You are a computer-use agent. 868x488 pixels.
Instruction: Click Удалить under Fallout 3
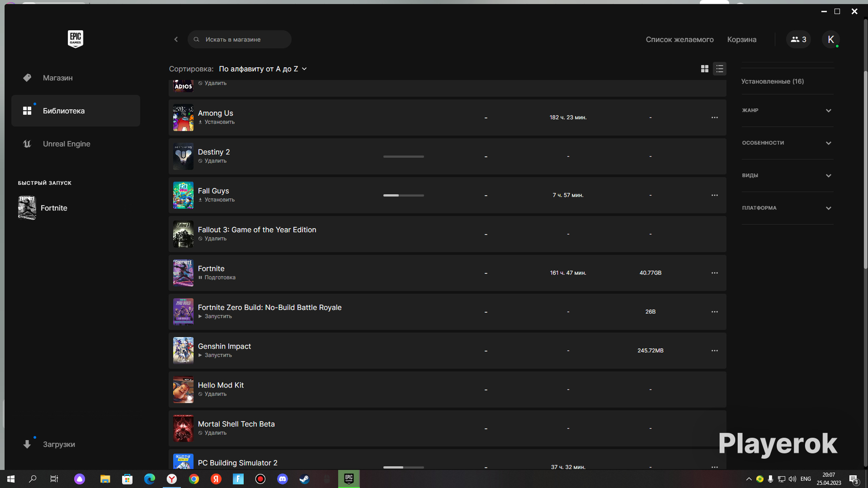click(x=212, y=239)
